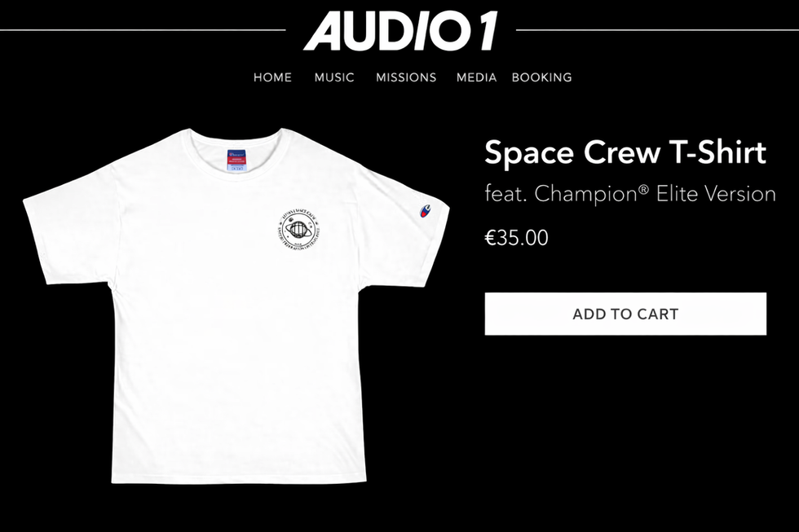Open the HOME page
The image size is (799, 532).
[272, 77]
